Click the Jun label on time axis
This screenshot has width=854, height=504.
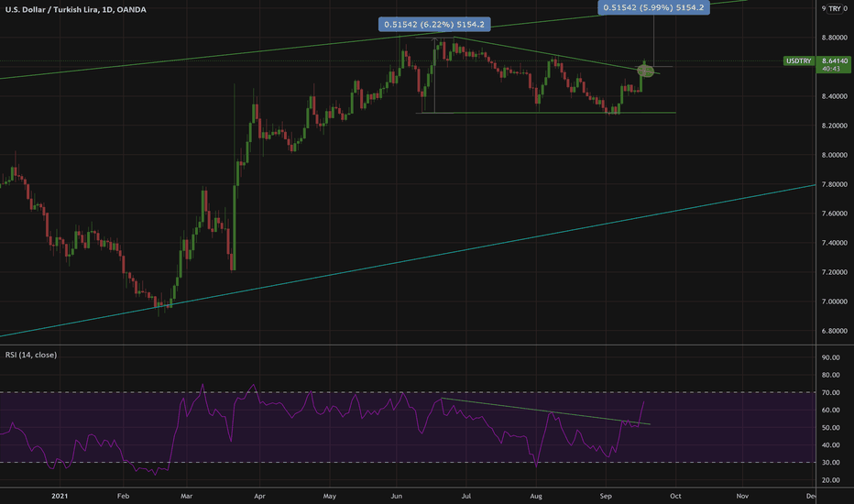(397, 496)
